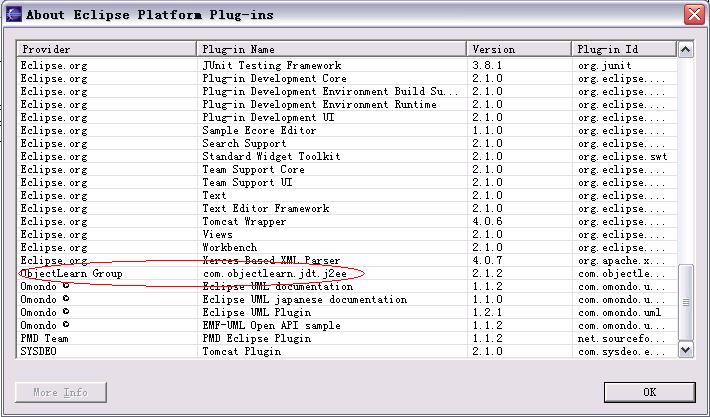Sort by the Plug-in Name column header
This screenshot has width=710, height=417.
331,49
